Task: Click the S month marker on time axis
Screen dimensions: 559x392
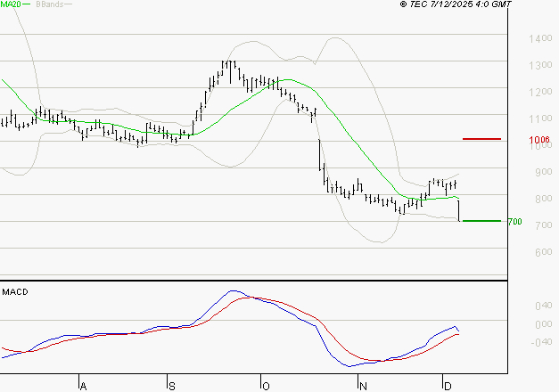Action: (172, 387)
